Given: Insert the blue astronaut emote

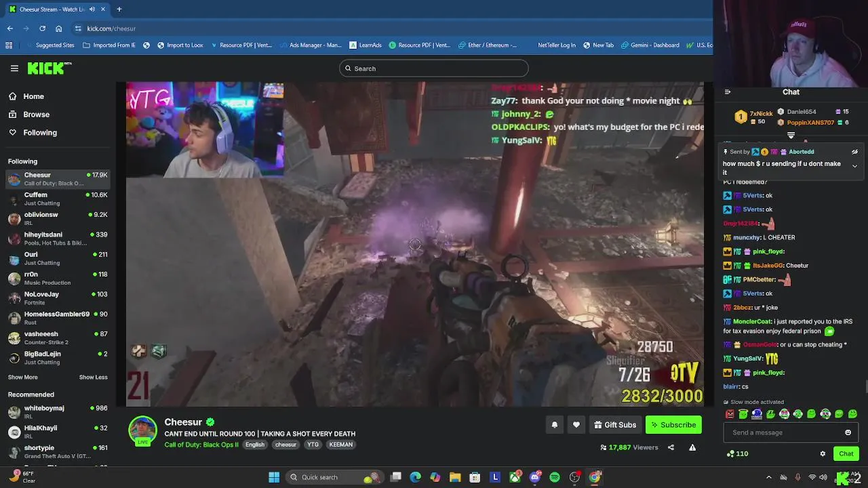Looking at the screenshot, I should click(757, 414).
